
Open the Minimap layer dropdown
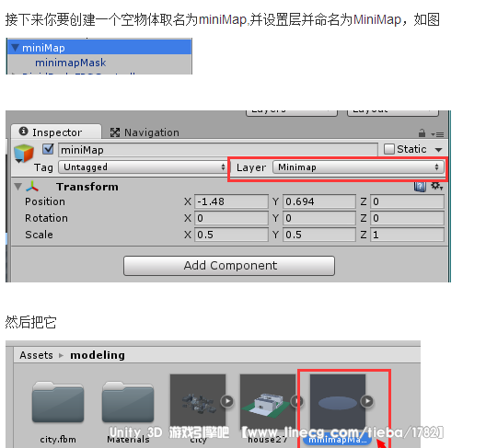click(358, 167)
